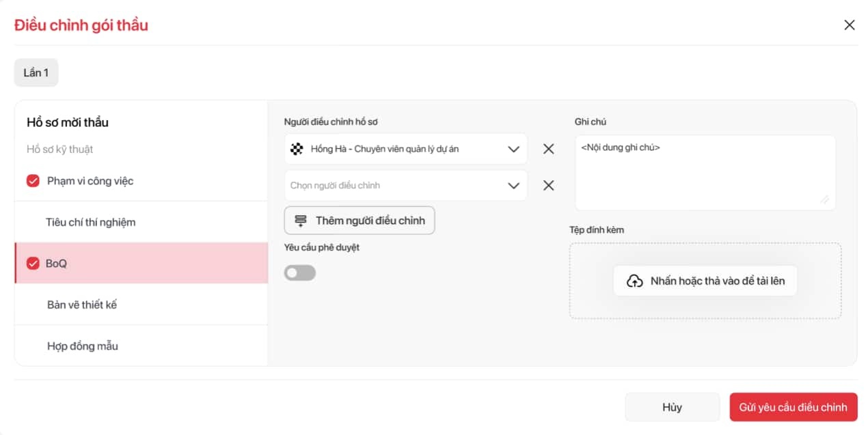Select Hợp đồng mẫu in list
Screen dimensions: 868x435
[83, 346]
